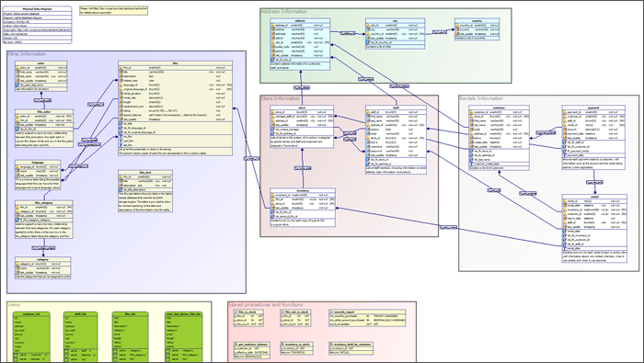Image resolution: width=644 pixels, height=363 pixels.
Task: Select the staff_list view header
Action: pos(81,314)
